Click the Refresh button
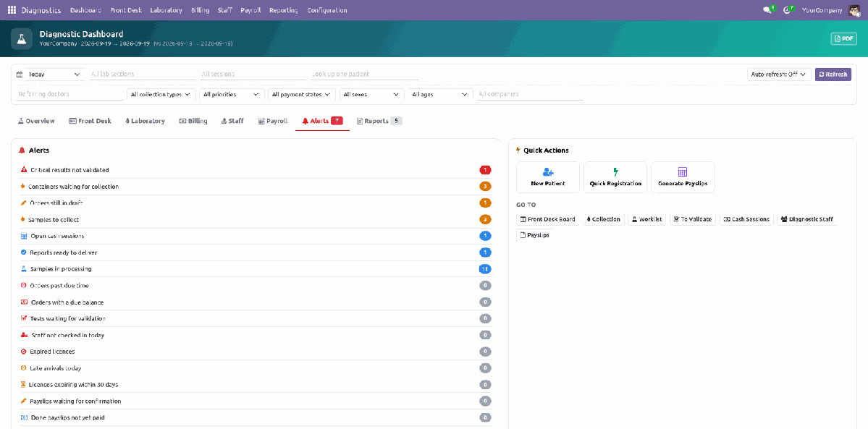Screen dimensions: 868x429 (833, 75)
